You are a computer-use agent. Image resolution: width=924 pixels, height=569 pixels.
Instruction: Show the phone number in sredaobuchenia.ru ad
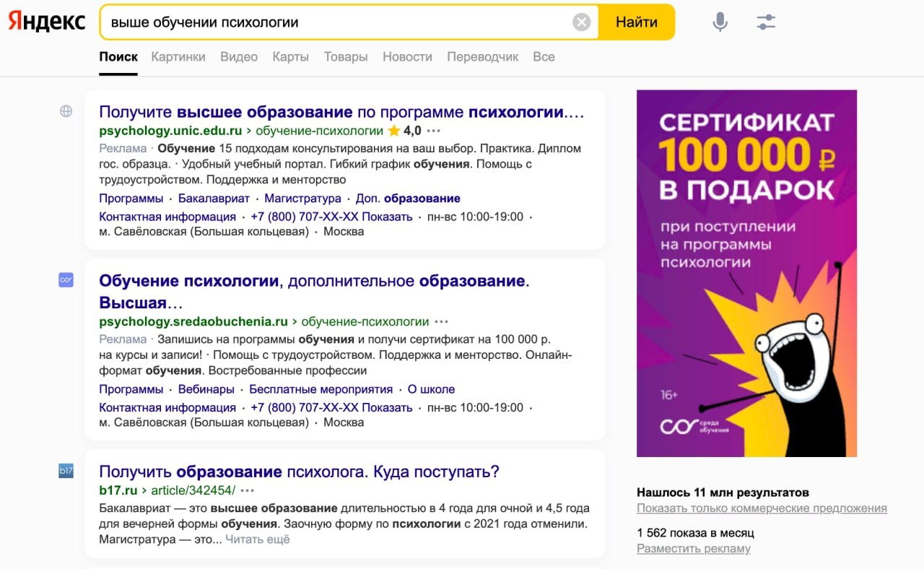point(331,407)
